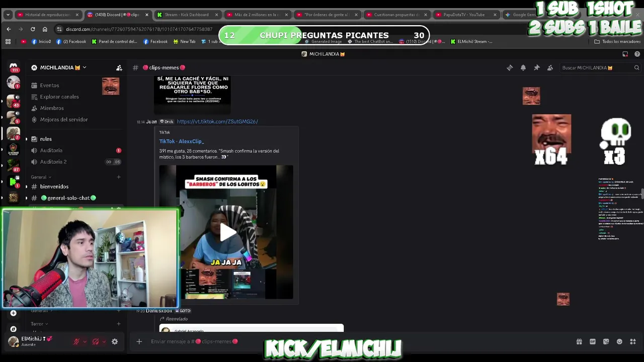This screenshot has width=644, height=362.
Task: Switch to Cuestionan propuestas tab
Action: (x=396, y=15)
